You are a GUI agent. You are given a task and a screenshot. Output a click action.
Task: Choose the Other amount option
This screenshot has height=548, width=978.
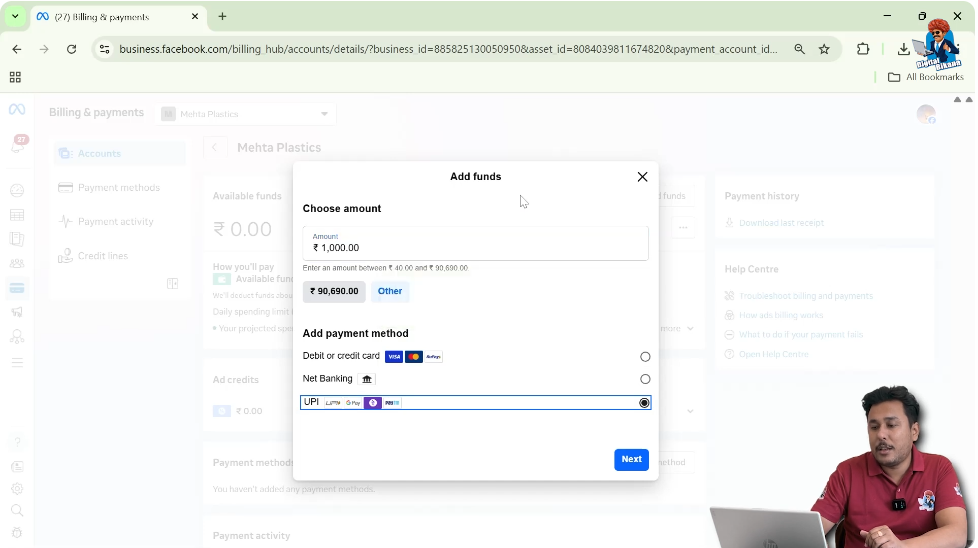(x=390, y=291)
